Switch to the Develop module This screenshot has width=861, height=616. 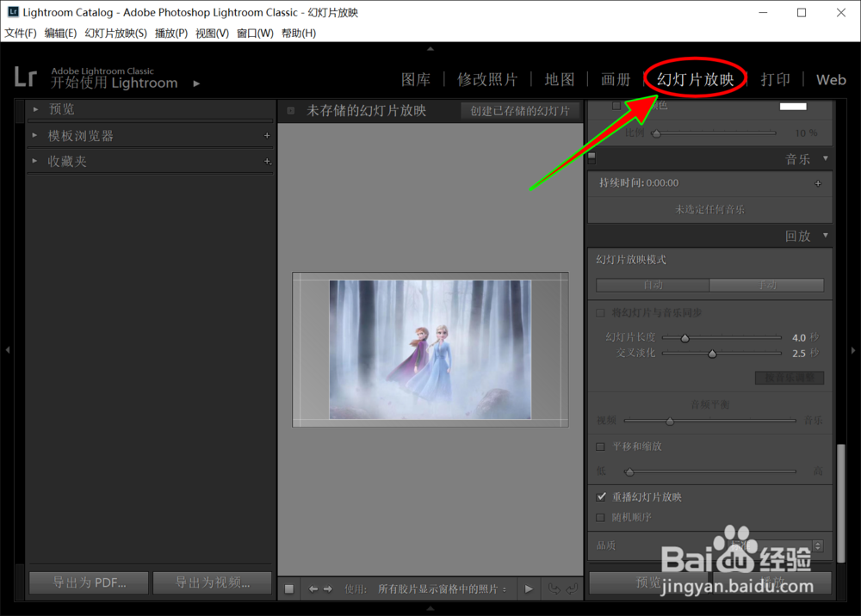487,79
